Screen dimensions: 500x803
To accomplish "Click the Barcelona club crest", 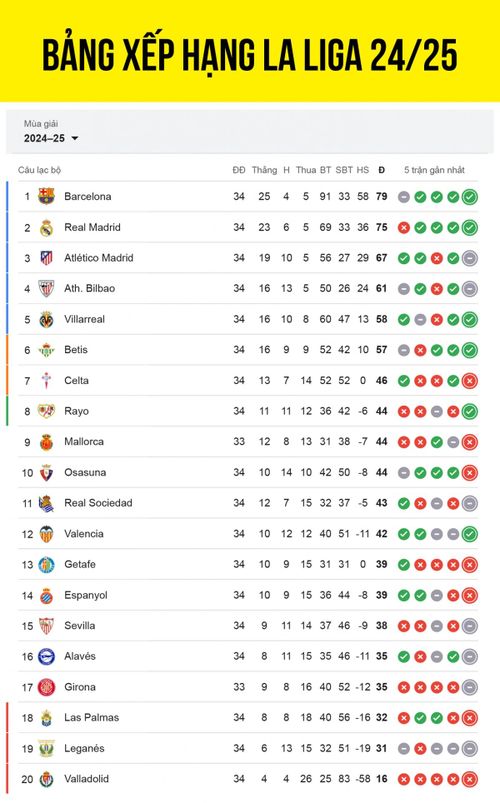I will (x=46, y=196).
